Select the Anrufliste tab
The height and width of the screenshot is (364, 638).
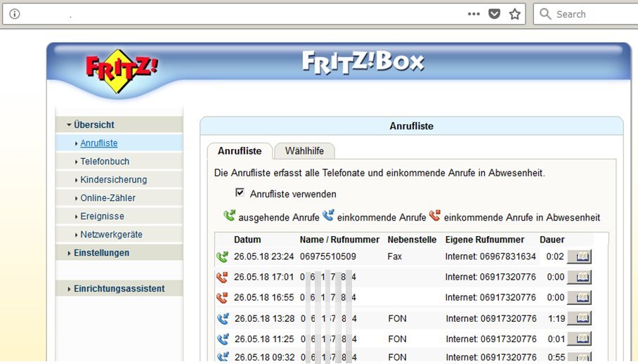click(x=240, y=151)
